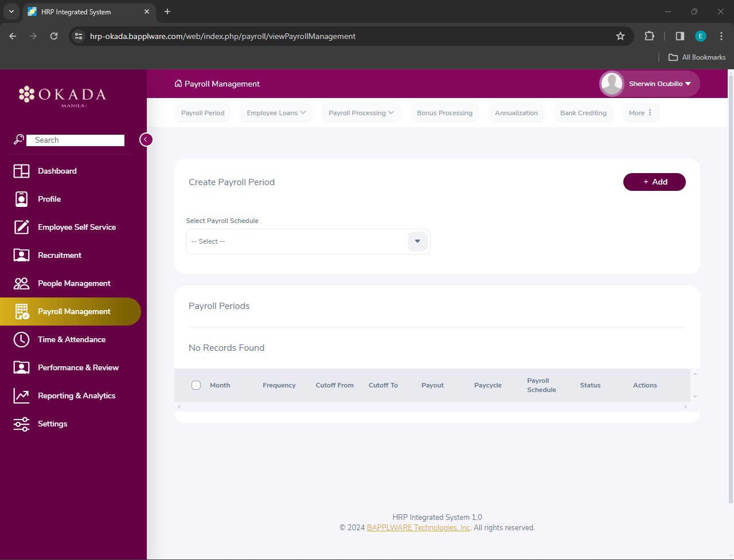This screenshot has height=560, width=734.
Task: Collapse the sidebar with arrow button
Action: (x=146, y=139)
